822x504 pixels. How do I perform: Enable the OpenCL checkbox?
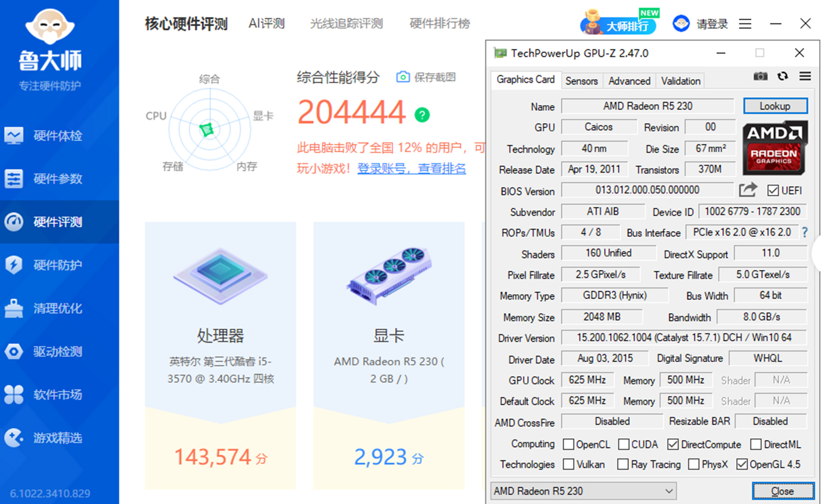pos(569,444)
